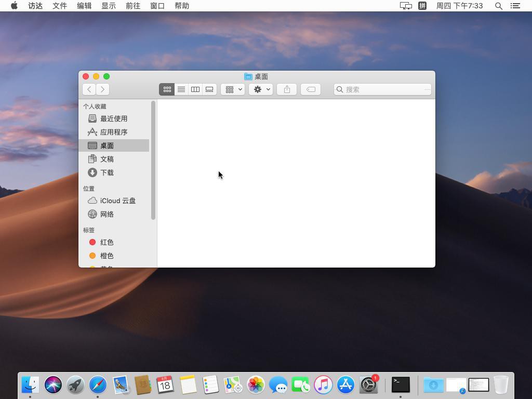Focus the 搜索 search field

pos(382,89)
